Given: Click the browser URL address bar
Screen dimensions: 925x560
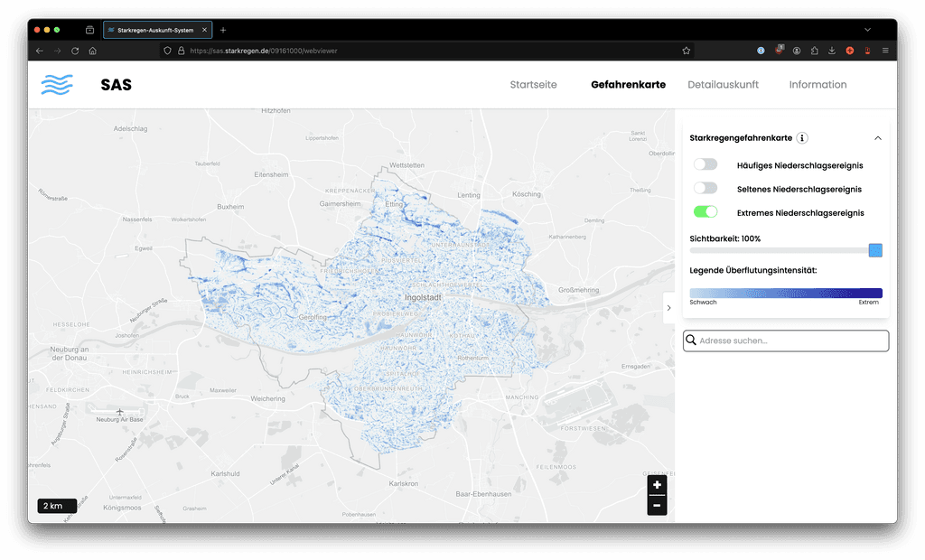Looking at the screenshot, I should pyautogui.click(x=426, y=51).
